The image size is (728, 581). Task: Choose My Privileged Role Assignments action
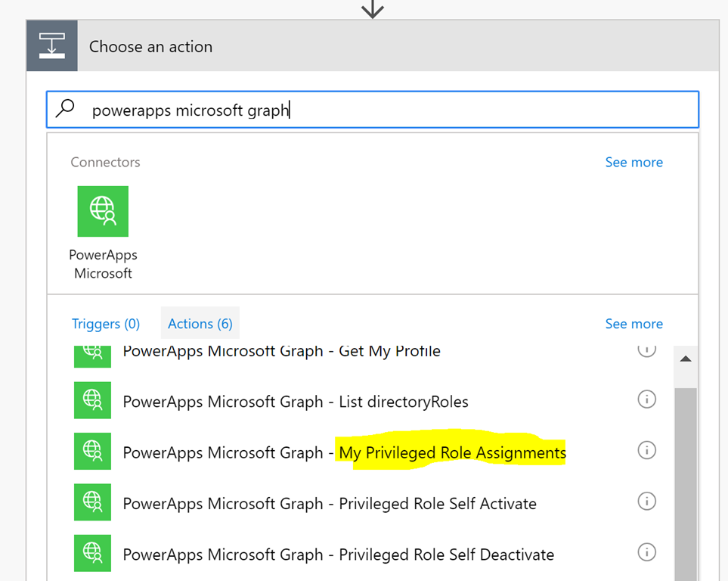pyautogui.click(x=344, y=452)
